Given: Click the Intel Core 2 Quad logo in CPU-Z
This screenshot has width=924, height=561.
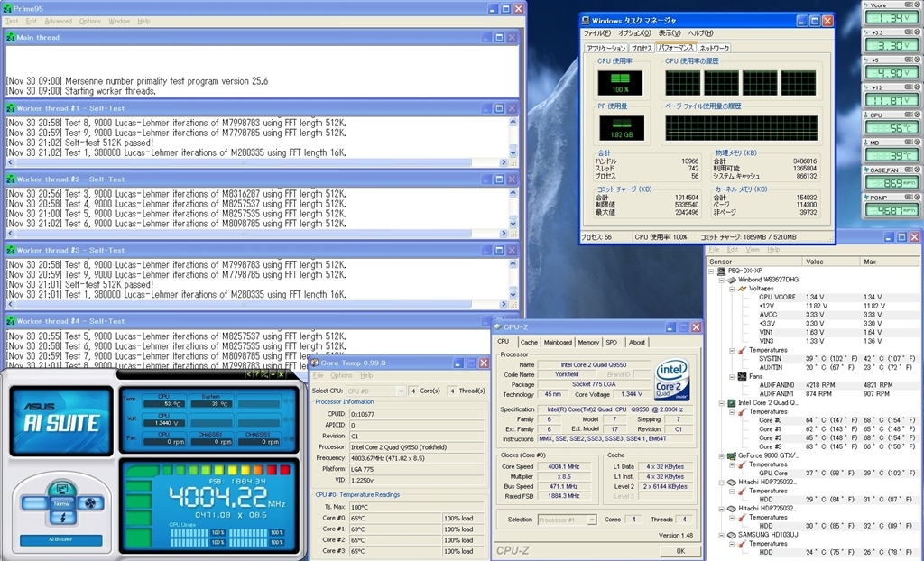Looking at the screenshot, I should click(672, 379).
